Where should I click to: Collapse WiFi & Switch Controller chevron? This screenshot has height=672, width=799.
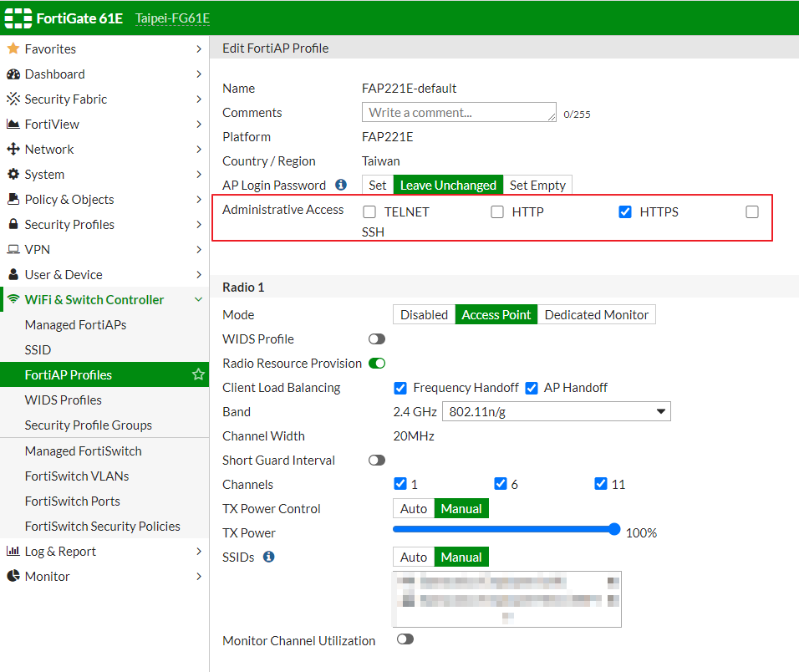pos(199,299)
